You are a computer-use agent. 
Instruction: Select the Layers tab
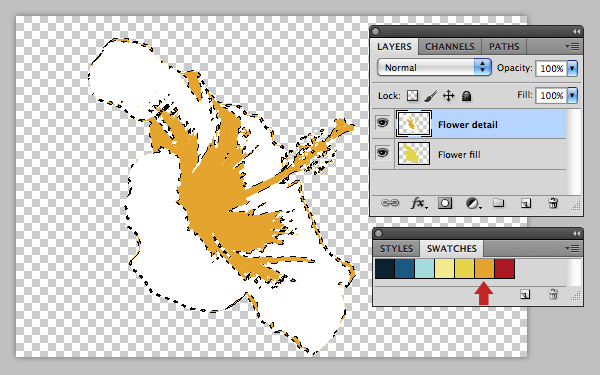[x=394, y=47]
